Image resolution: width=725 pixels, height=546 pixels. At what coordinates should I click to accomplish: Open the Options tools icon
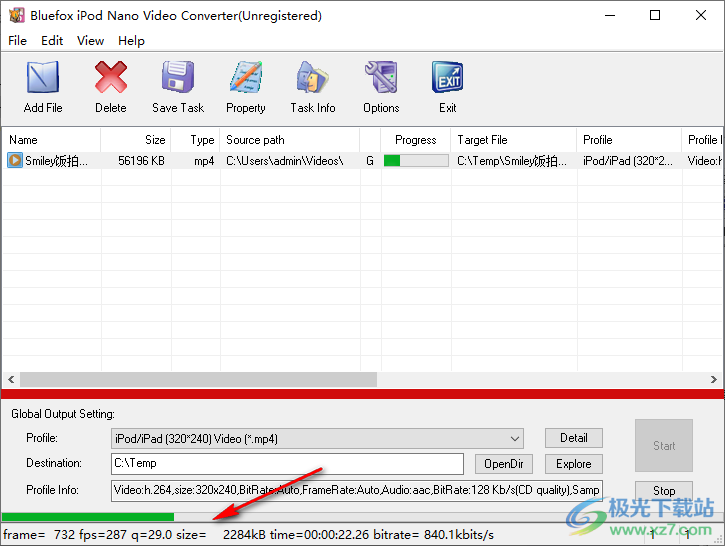point(381,77)
